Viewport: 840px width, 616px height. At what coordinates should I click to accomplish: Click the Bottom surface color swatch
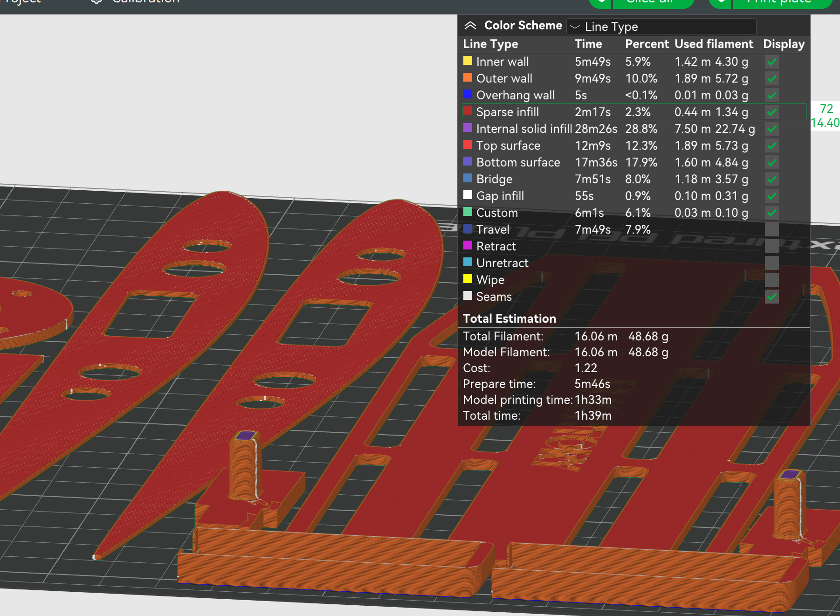tap(468, 161)
